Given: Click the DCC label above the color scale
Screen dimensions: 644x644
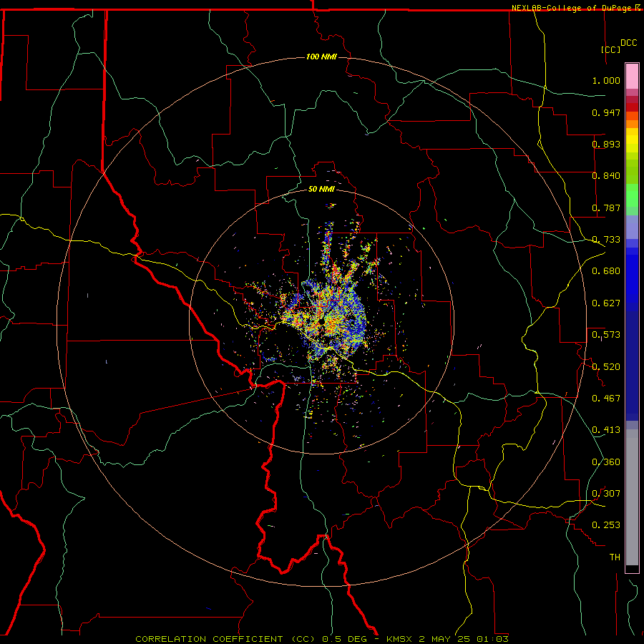Looking at the screenshot, I should [628, 43].
